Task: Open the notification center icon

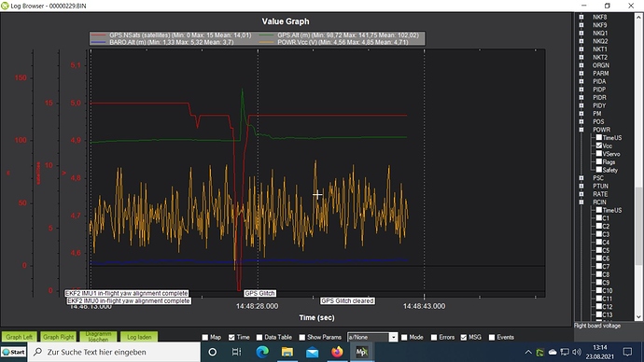Action: [627, 352]
